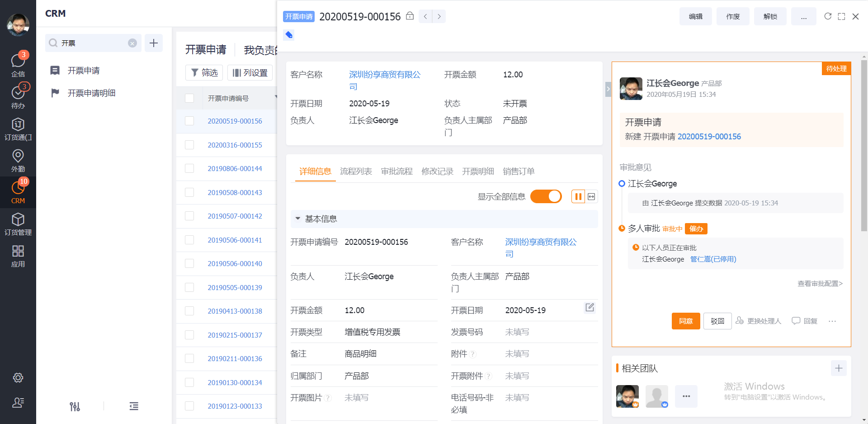
Task: Open the 企信 messaging icon
Action: pos(18,65)
